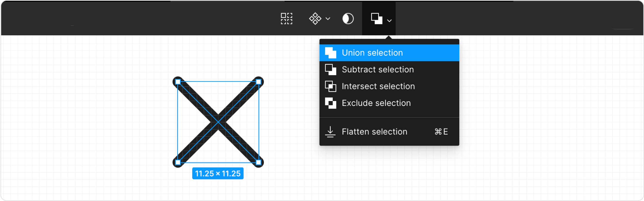The height and width of the screenshot is (201, 644).
Task: Click the top-right selection handle
Action: click(x=259, y=81)
